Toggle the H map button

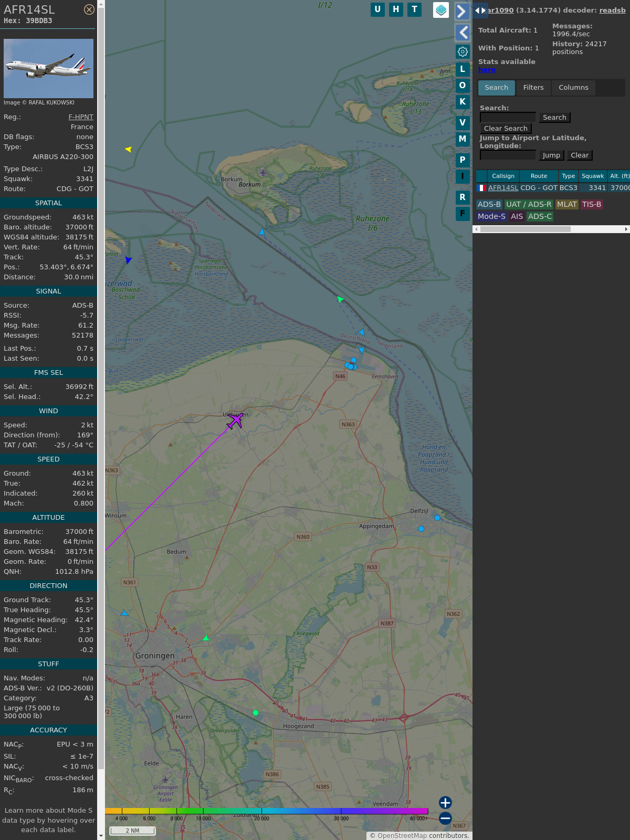(x=396, y=9)
